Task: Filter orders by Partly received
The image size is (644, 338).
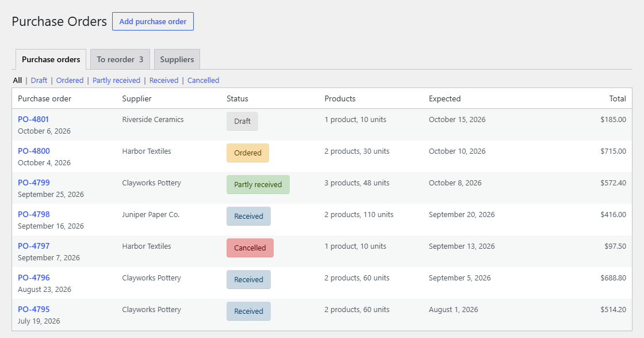Action: point(116,80)
